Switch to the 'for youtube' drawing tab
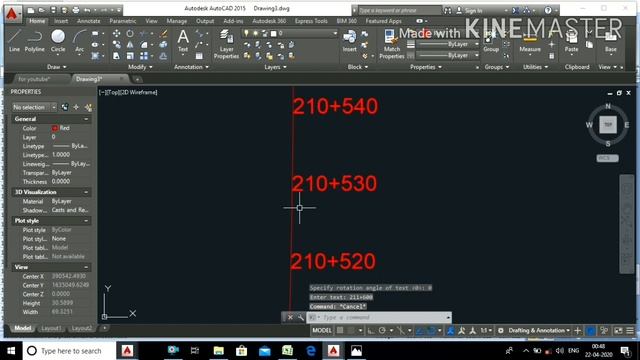This screenshot has width=640, height=360. (40, 79)
